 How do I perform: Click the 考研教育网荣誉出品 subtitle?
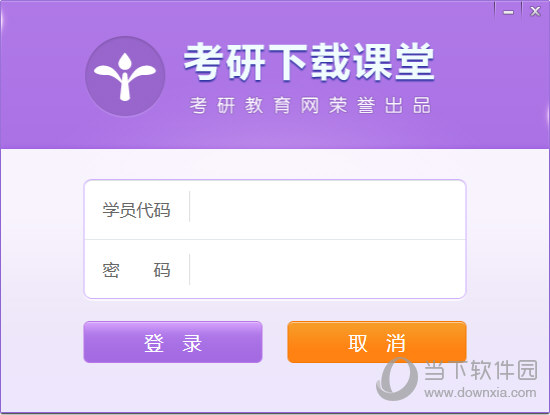click(310, 105)
